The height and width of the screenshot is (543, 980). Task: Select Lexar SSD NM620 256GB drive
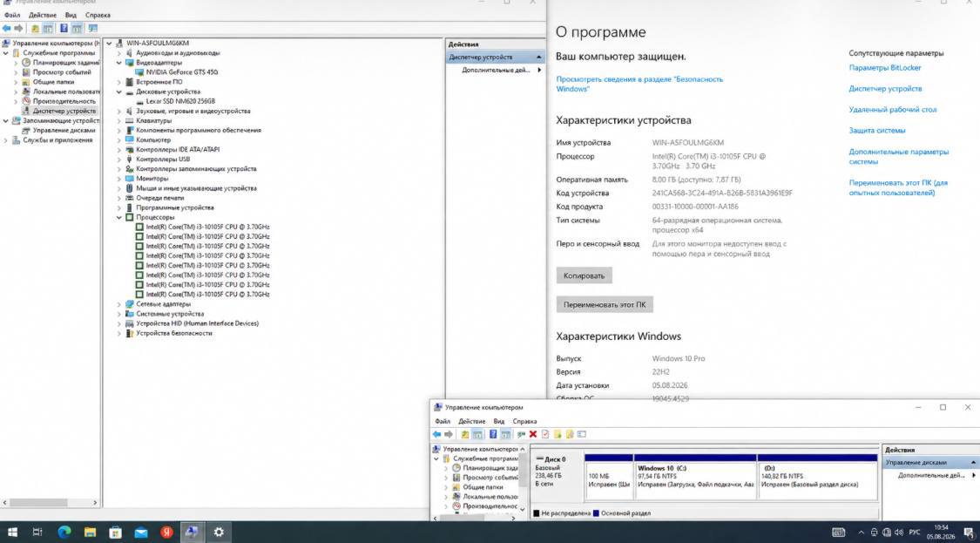(x=180, y=101)
